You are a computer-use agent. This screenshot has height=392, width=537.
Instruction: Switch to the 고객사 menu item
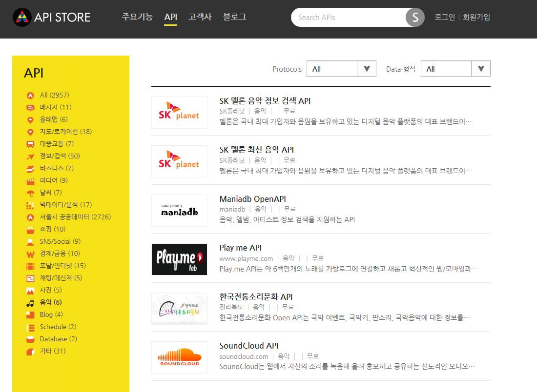tap(200, 17)
